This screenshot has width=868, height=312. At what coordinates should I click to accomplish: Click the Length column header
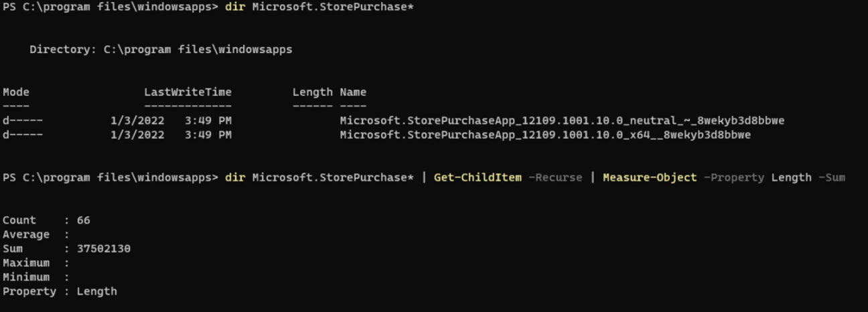click(312, 92)
